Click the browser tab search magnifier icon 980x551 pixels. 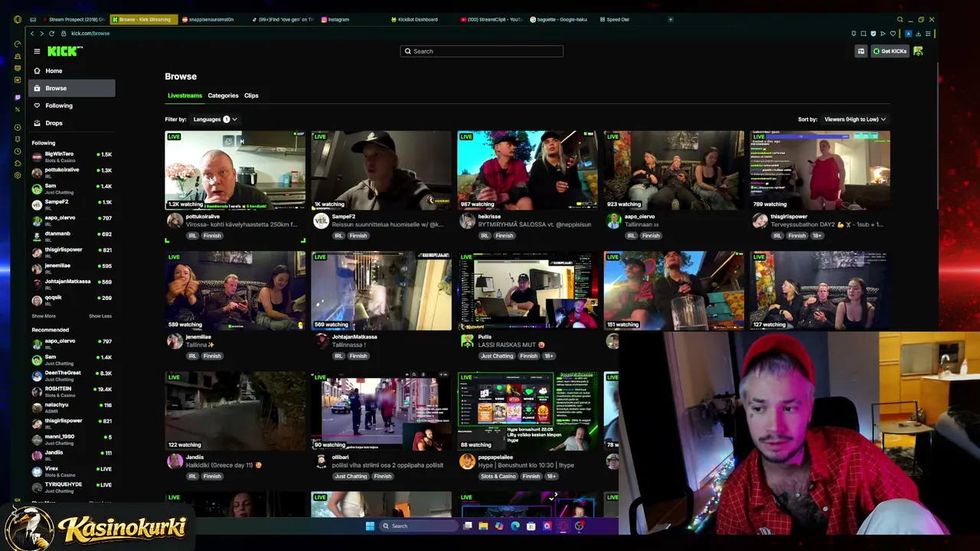click(900, 19)
